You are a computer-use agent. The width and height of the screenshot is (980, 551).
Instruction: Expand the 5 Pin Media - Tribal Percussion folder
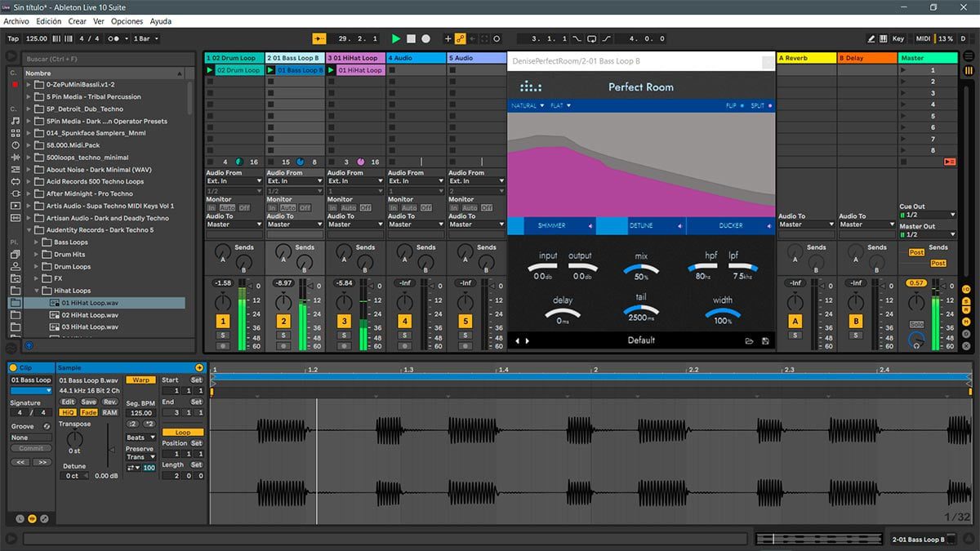pyautogui.click(x=29, y=96)
